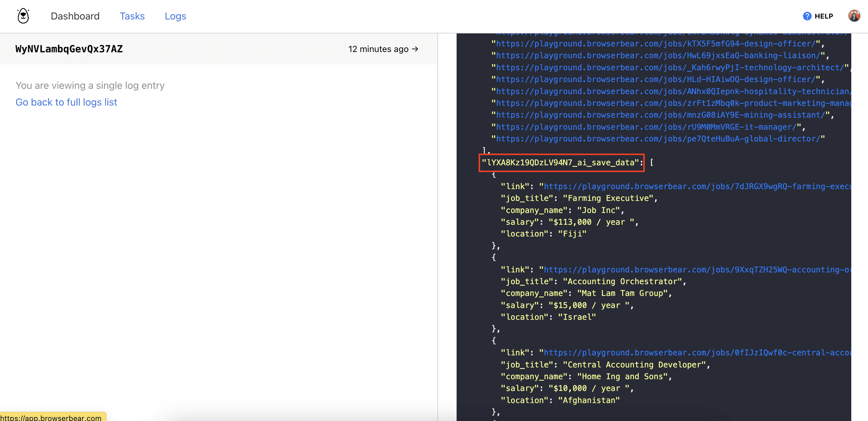
Task: Click the WyNVLambqGevQx37AZ log entry
Action: tap(69, 49)
